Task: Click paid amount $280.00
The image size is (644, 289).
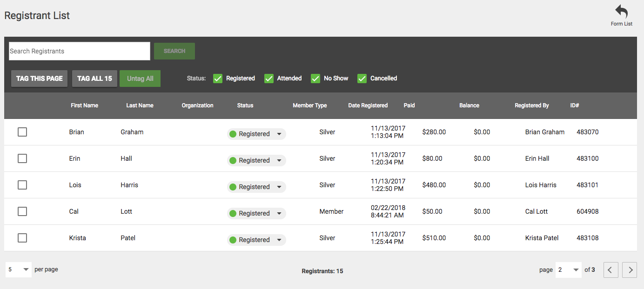Action: [x=434, y=132]
